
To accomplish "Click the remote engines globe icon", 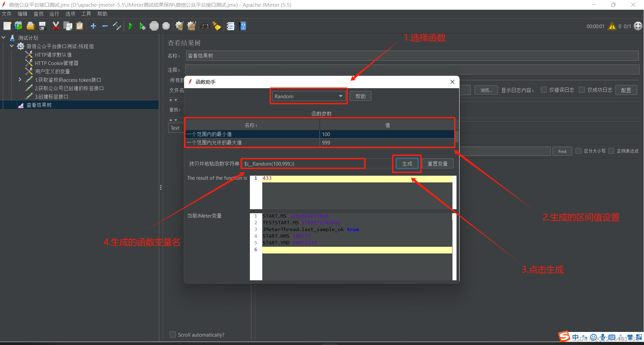I will 638,26.
